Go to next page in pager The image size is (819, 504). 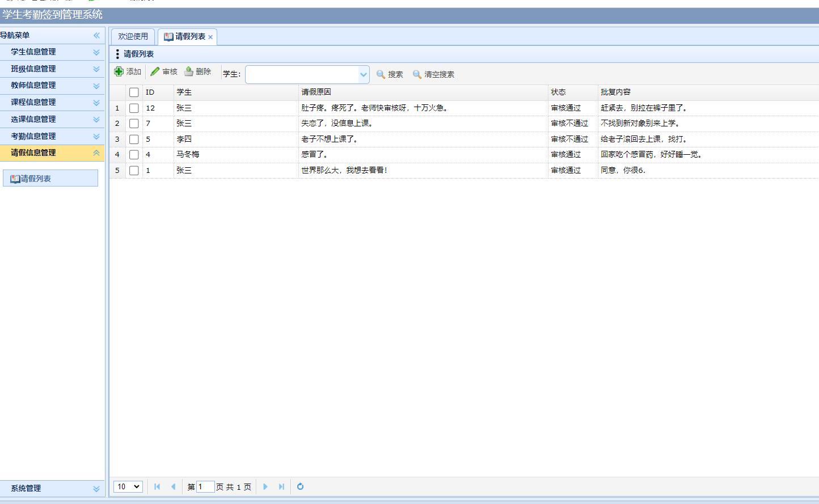point(265,486)
